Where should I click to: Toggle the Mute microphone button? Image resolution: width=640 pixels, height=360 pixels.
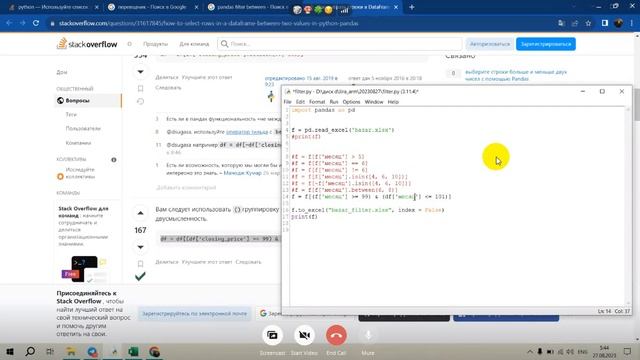coord(368,335)
